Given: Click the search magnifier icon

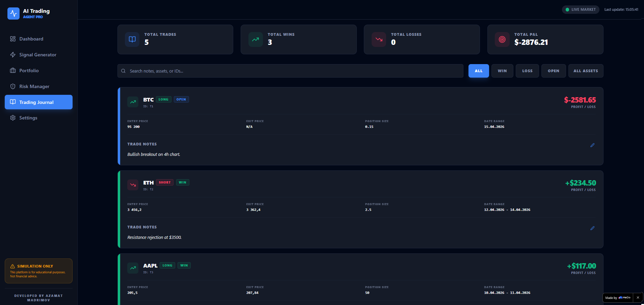Looking at the screenshot, I should tap(123, 71).
